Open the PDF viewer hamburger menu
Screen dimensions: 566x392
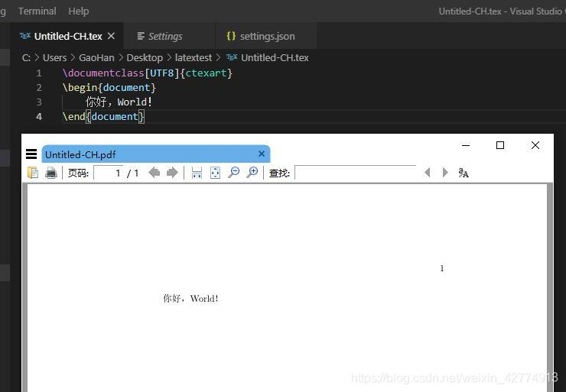[31, 154]
